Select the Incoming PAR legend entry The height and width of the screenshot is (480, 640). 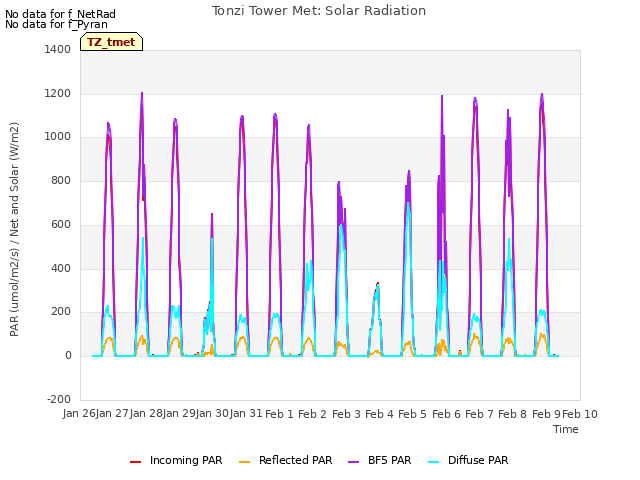[176, 460]
